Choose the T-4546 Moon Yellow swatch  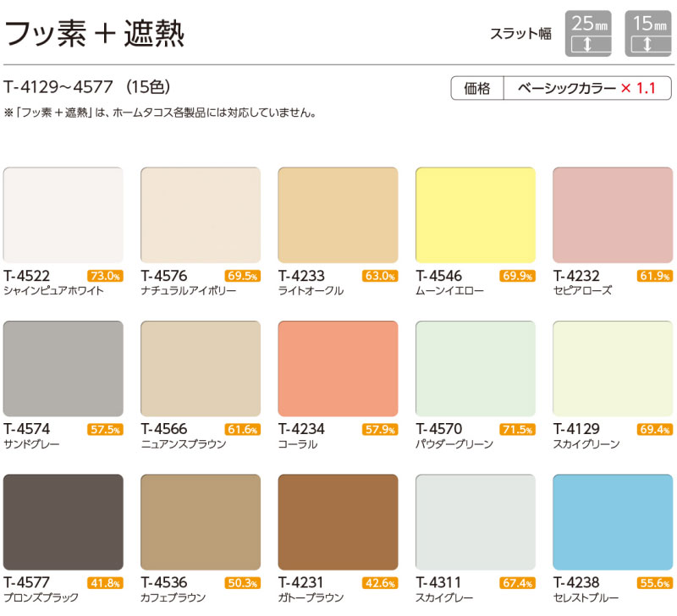[476, 214]
